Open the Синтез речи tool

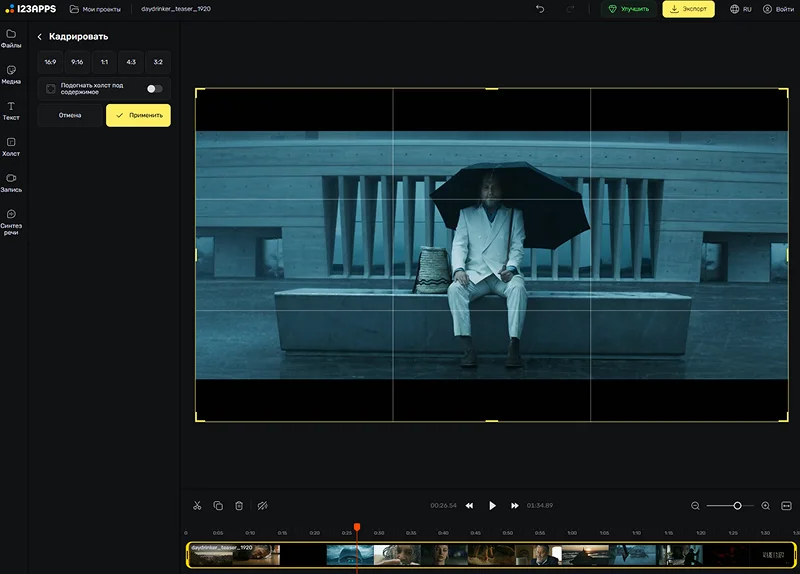pos(11,221)
